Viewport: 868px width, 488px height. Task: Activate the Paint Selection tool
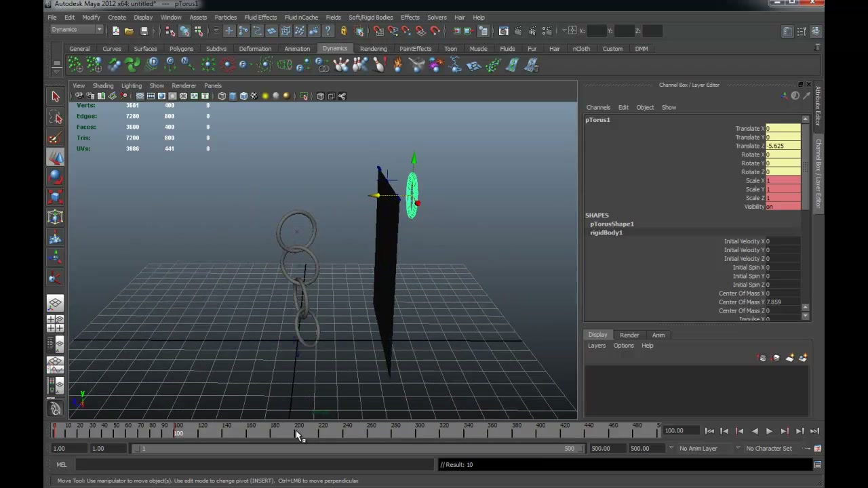(56, 138)
